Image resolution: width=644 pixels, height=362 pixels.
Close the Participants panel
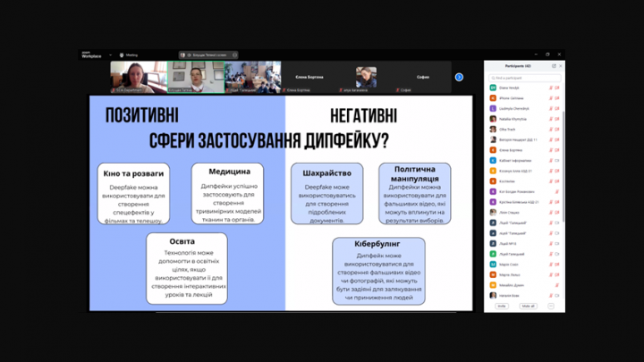point(561,66)
